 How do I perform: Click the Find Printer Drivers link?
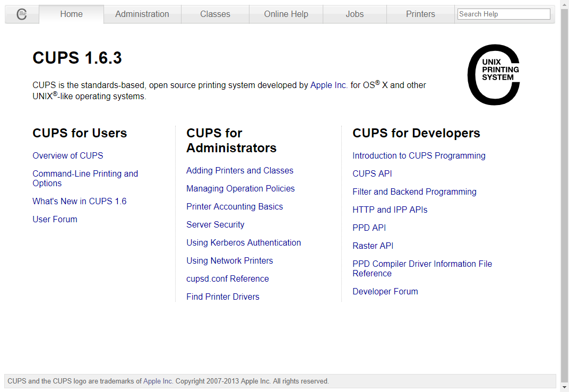pyautogui.click(x=223, y=297)
